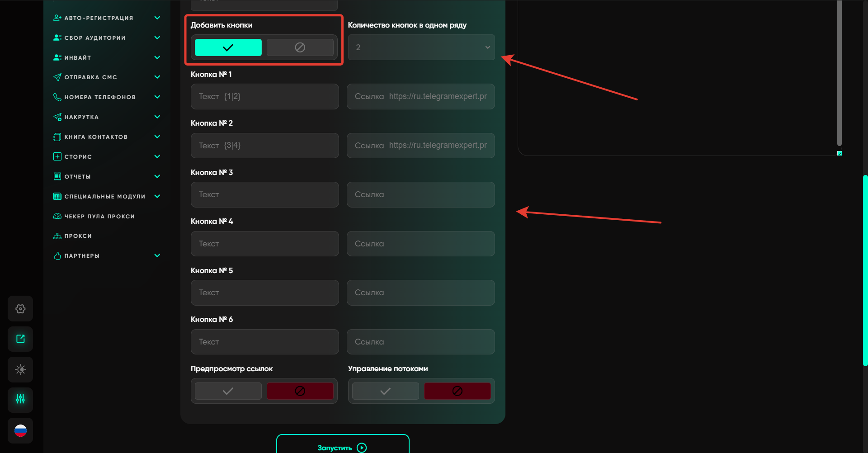Disable Управление потоками with red toggle

point(457,391)
